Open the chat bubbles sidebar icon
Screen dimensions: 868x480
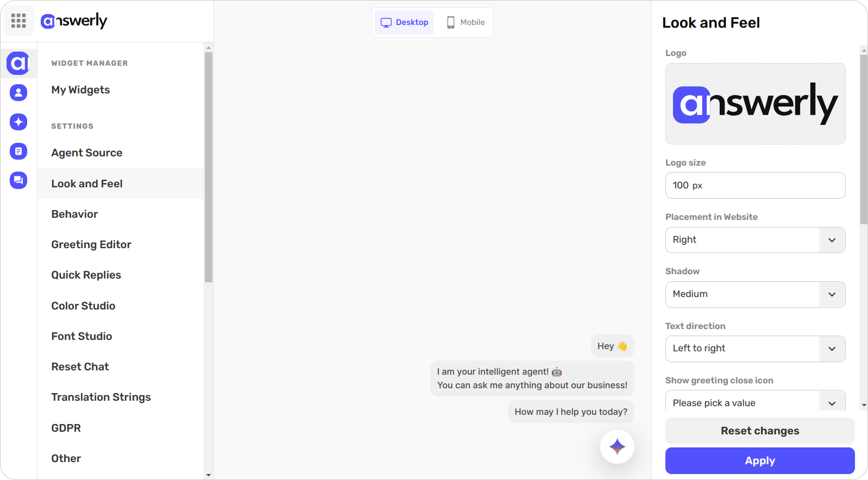pos(18,180)
